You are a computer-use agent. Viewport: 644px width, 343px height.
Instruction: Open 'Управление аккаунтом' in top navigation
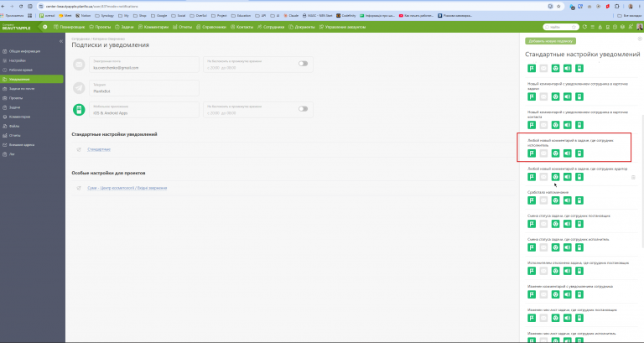342,27
